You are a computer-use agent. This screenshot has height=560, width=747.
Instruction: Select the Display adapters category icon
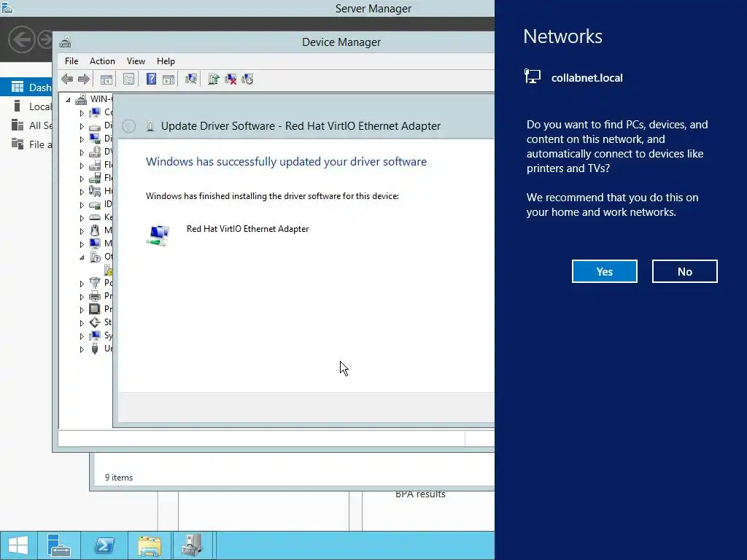95,139
